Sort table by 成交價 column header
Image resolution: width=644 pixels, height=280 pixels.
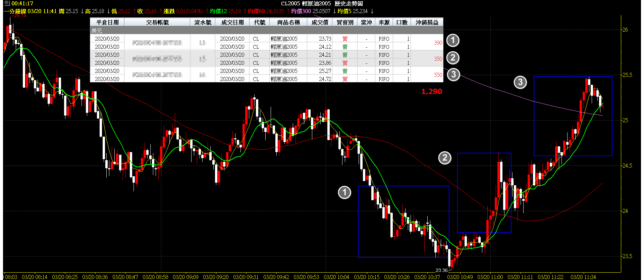320,22
